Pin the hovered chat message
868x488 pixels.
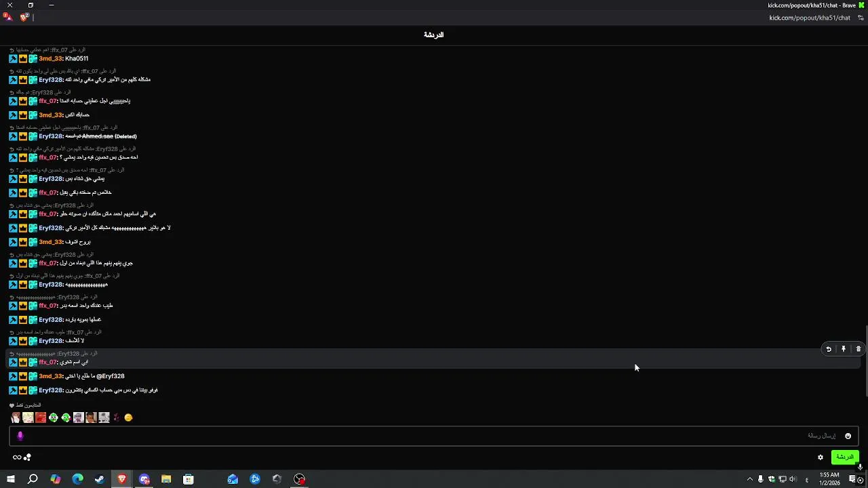(844, 349)
